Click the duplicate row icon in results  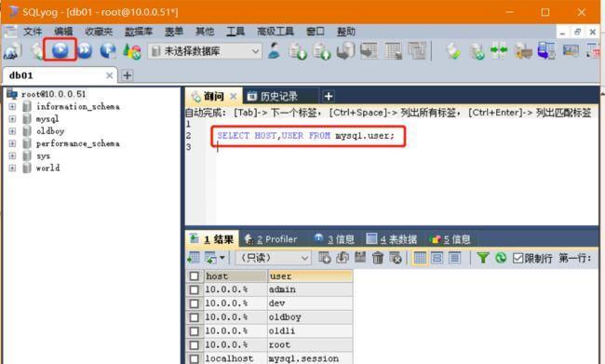pyautogui.click(x=343, y=258)
